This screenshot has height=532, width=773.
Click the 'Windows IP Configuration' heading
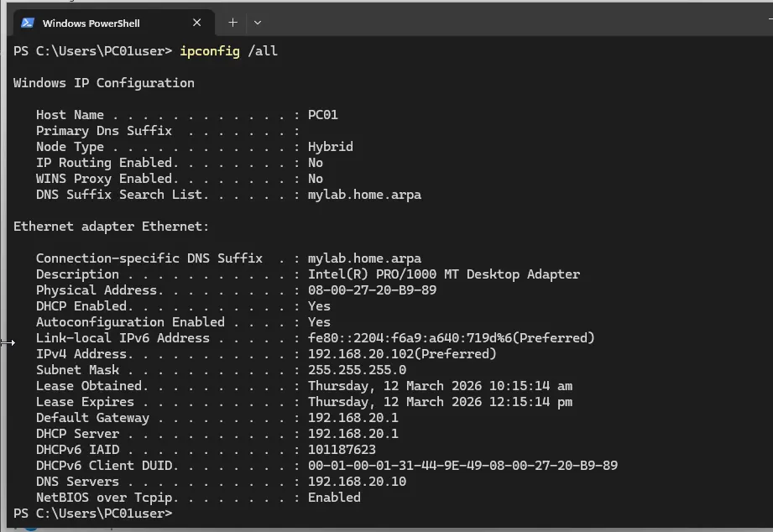[x=103, y=83]
